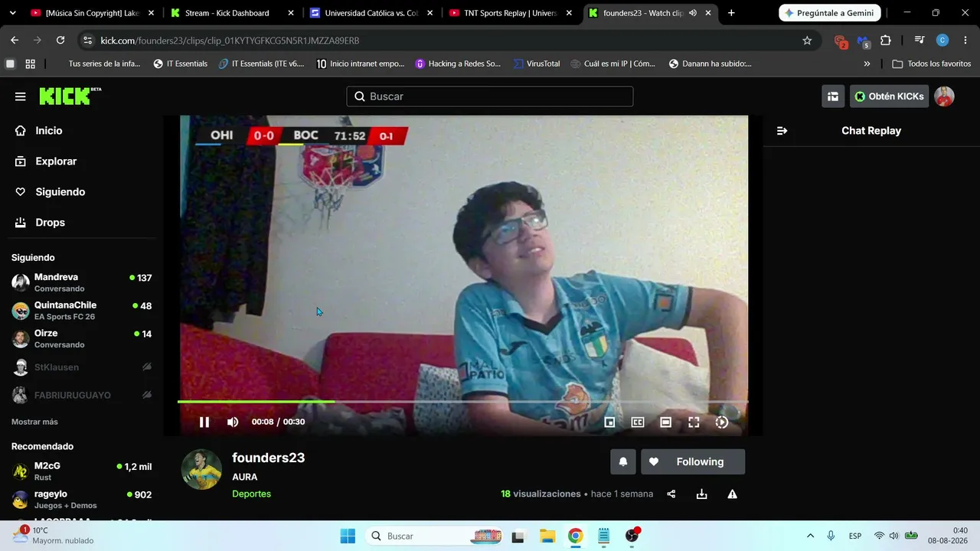Open the Chrome tab search dropdown

(x=12, y=13)
